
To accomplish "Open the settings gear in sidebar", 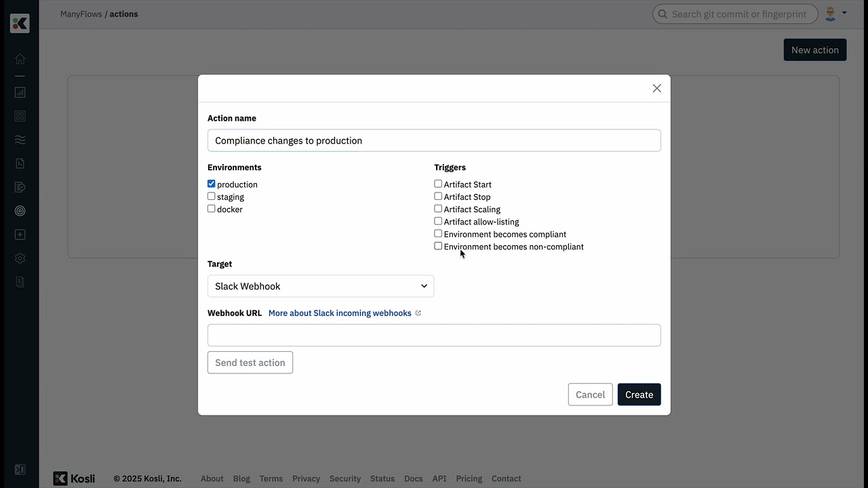I will pos(20,258).
